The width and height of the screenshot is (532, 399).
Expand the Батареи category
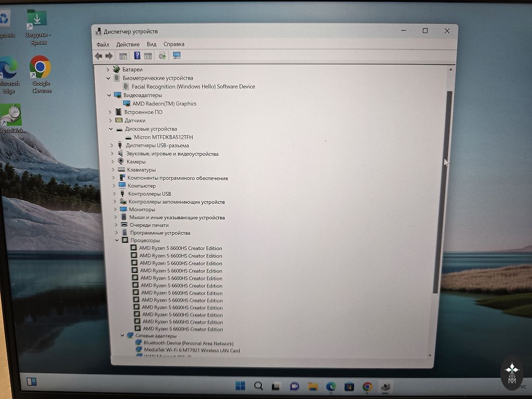(108, 70)
